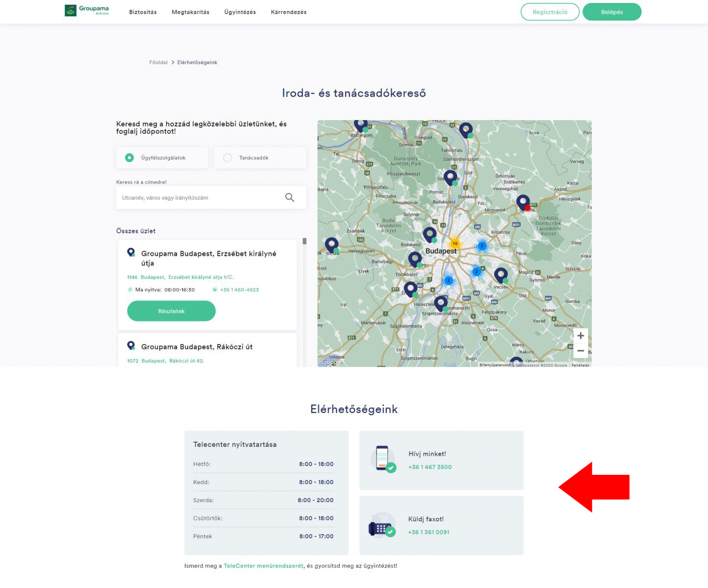This screenshot has height=588, width=708.
Task: Open the yellow cluster marker 10
Action: point(455,244)
